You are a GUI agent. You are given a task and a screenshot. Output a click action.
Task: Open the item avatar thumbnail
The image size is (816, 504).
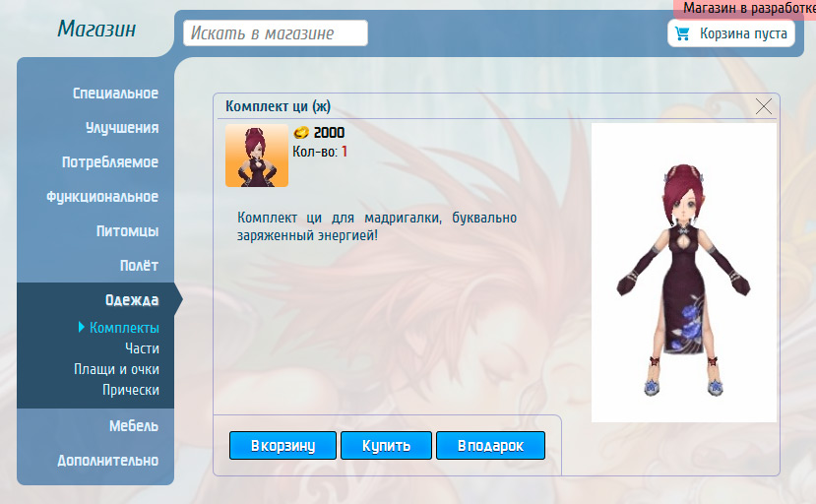click(256, 156)
